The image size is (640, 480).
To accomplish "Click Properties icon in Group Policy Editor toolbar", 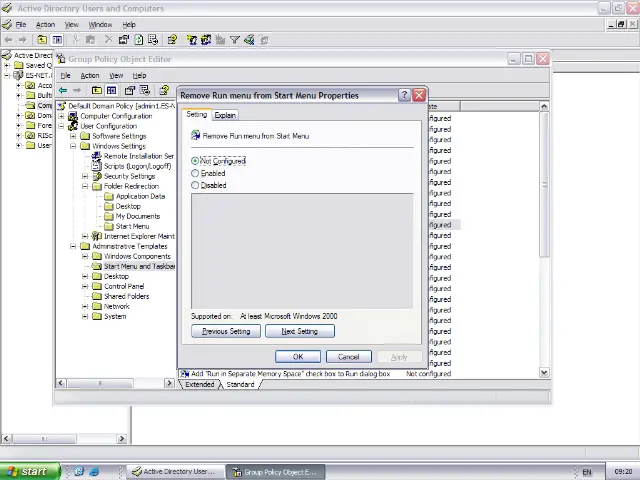I will [x=130, y=90].
